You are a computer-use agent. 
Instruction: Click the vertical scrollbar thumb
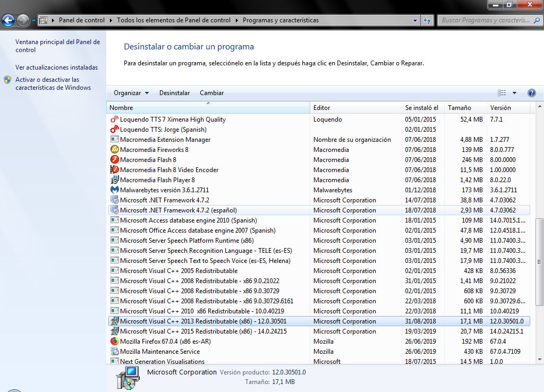tap(539, 262)
